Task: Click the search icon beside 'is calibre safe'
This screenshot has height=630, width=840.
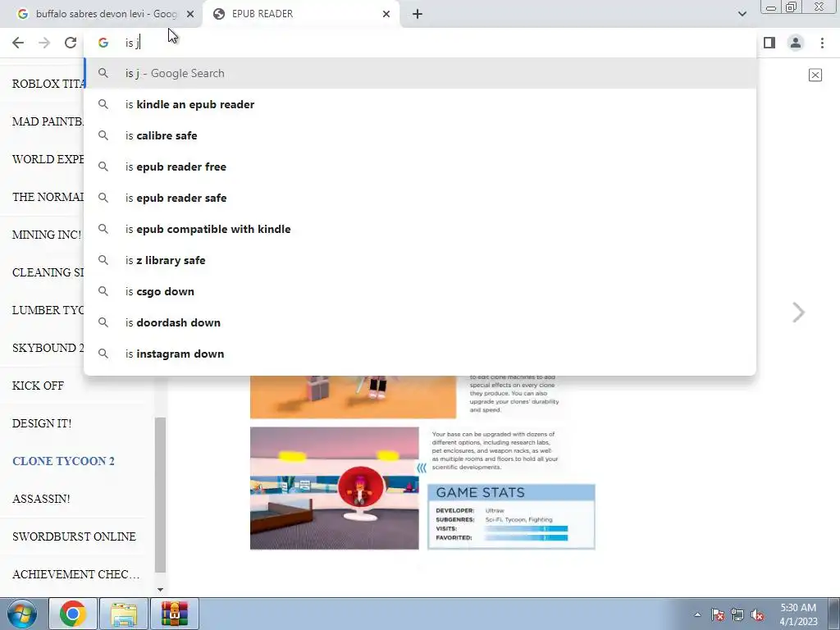Action: [x=103, y=135]
